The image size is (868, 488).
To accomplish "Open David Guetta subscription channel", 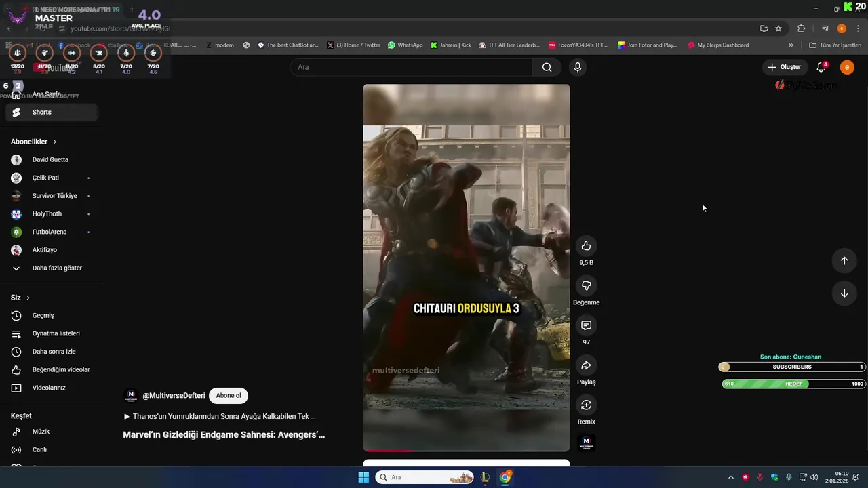I will coord(52,160).
